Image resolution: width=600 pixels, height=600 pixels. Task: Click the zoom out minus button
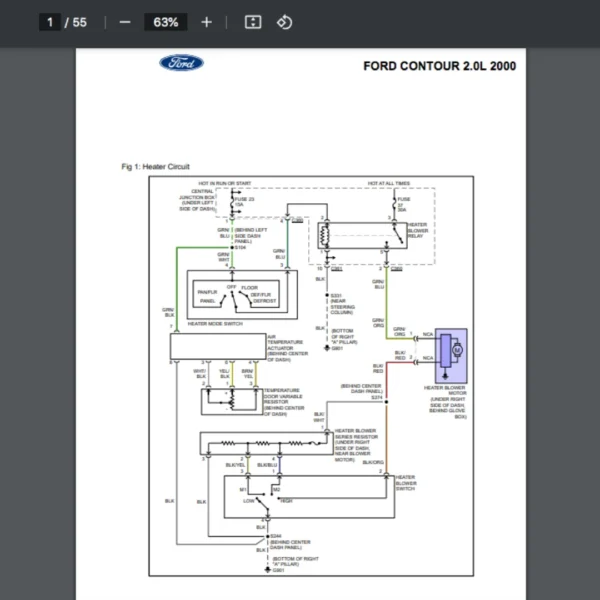(125, 22)
